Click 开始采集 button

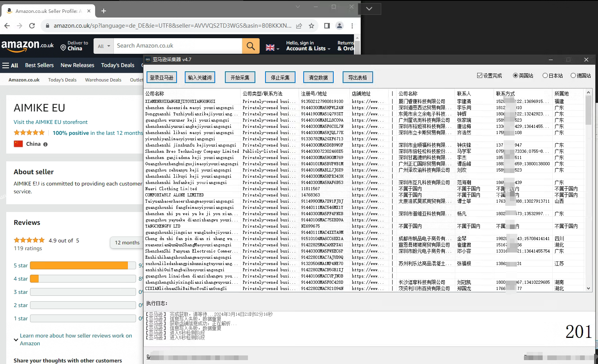click(240, 77)
